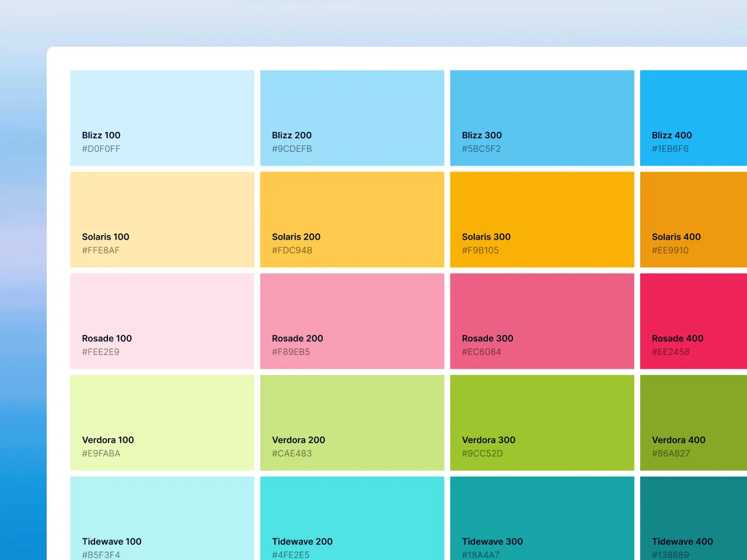Select the Tidewave 200 color swatch

click(352, 518)
